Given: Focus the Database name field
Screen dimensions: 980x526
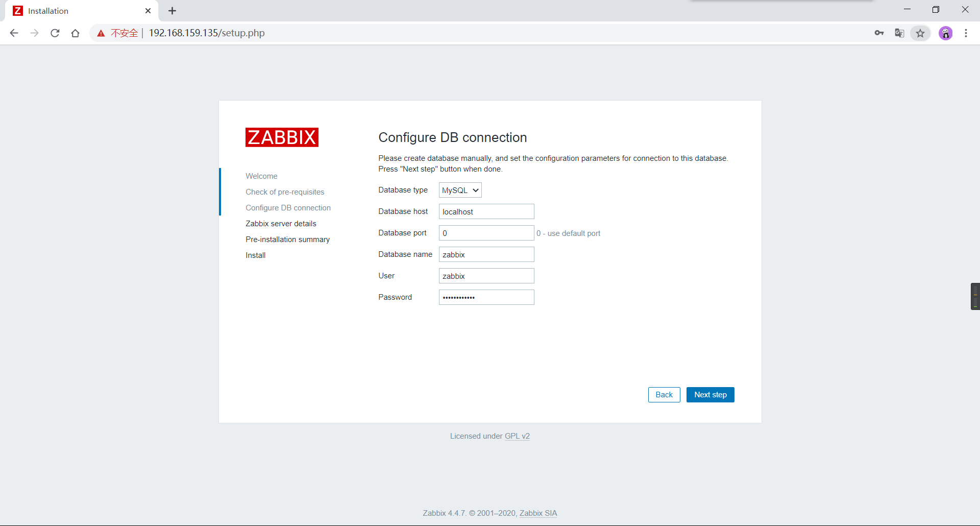Looking at the screenshot, I should pos(486,254).
